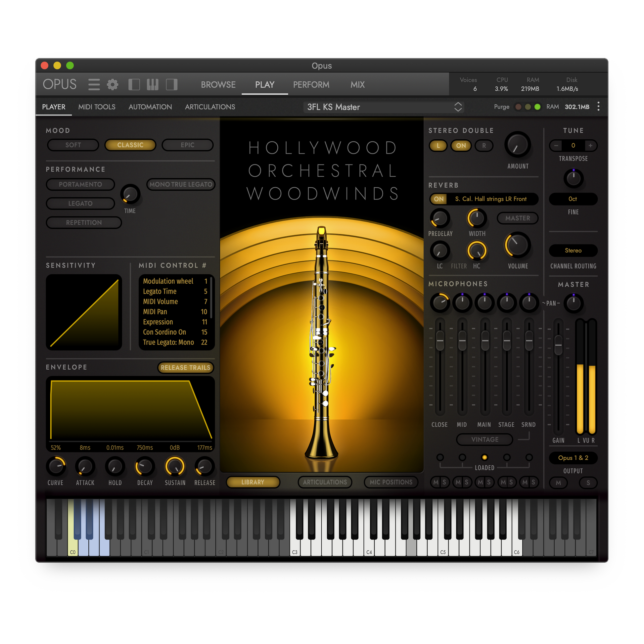The height and width of the screenshot is (644, 644).
Task: Enable Portamento performance mode
Action: point(80,184)
